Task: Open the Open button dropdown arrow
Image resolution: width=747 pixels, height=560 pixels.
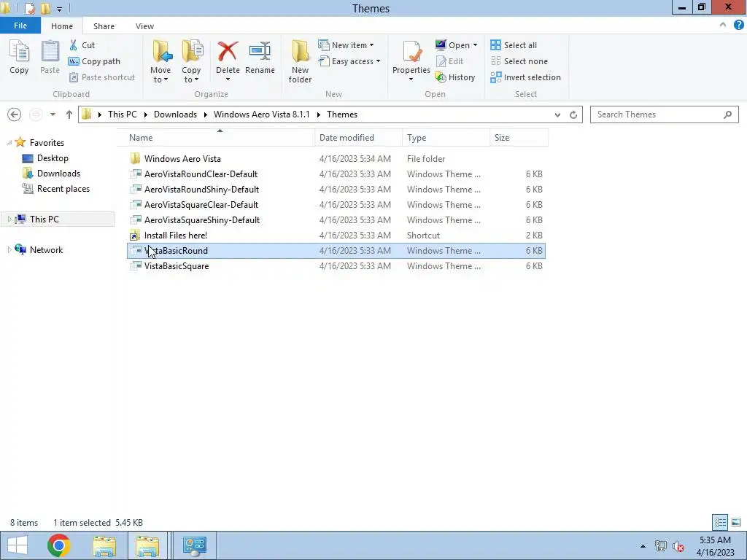Action: 475,45
